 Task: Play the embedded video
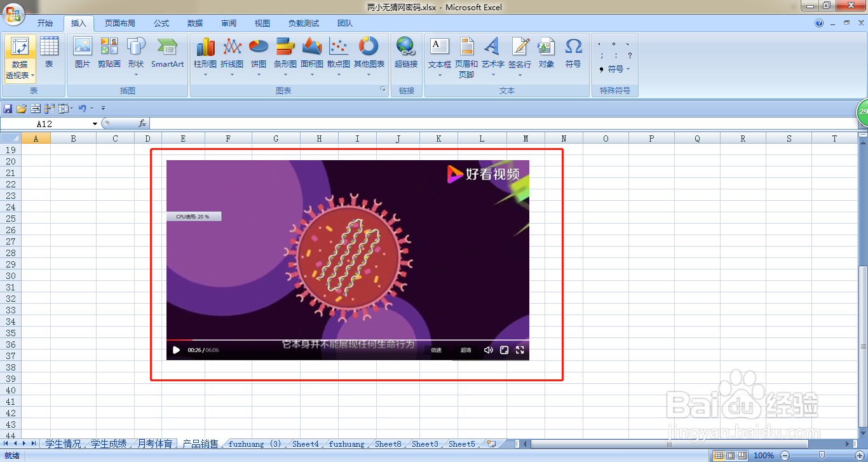click(x=176, y=350)
